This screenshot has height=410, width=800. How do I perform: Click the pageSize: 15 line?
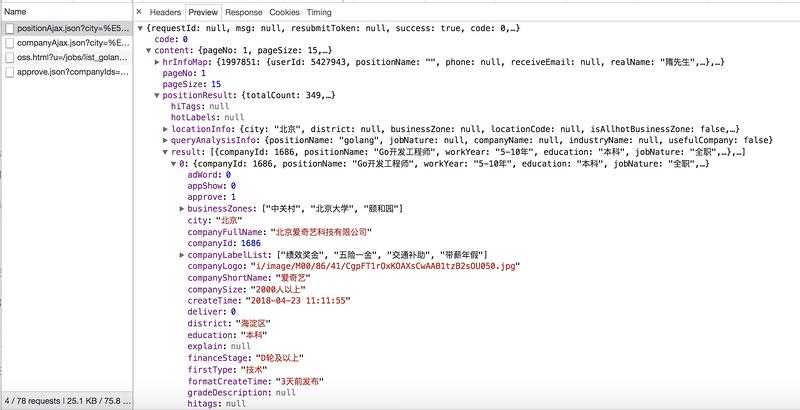click(192, 84)
